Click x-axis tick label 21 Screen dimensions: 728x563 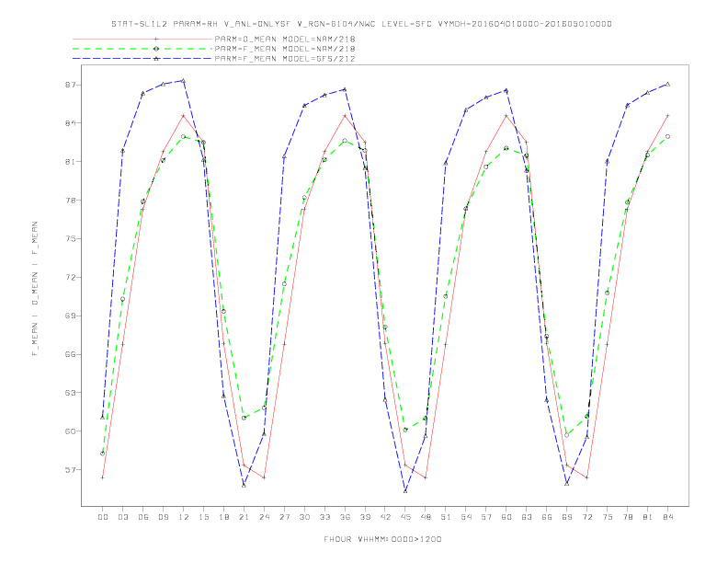tap(244, 517)
